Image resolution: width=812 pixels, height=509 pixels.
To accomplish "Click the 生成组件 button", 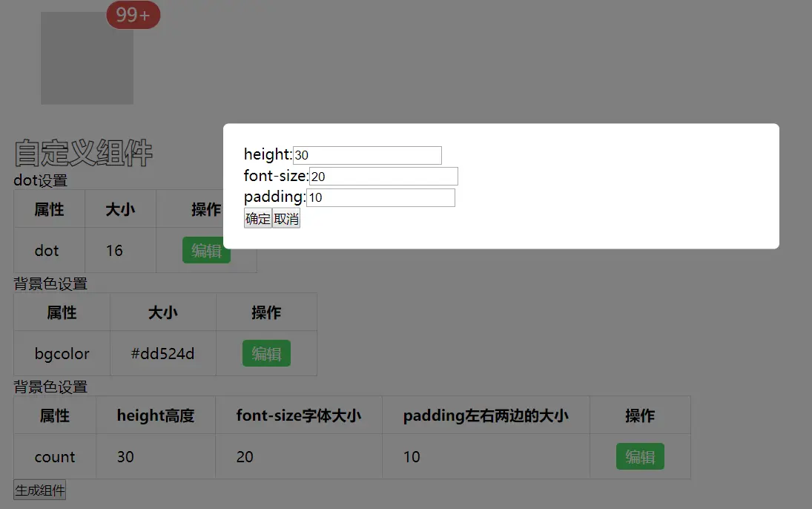I will pyautogui.click(x=40, y=490).
